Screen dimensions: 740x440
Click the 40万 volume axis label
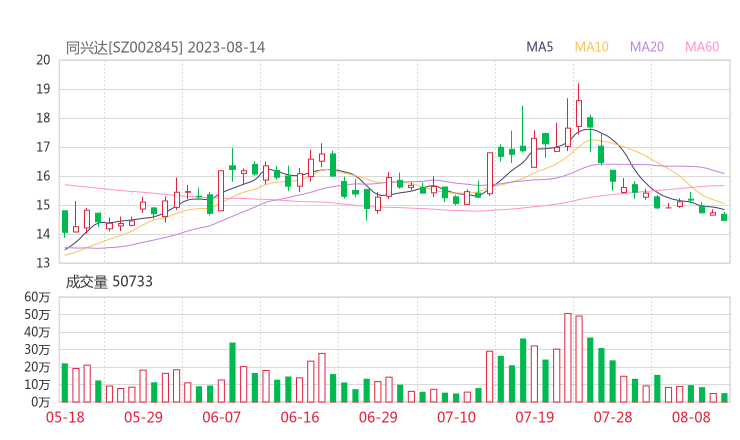coord(37,332)
